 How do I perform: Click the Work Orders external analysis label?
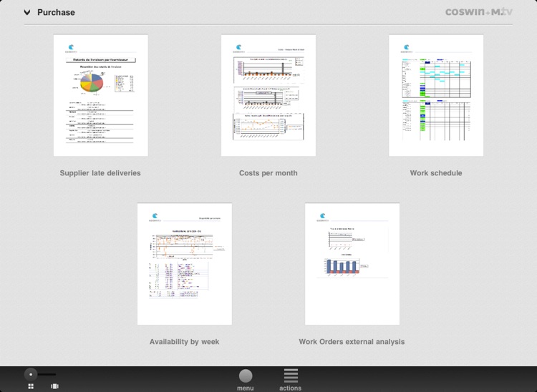click(x=352, y=342)
